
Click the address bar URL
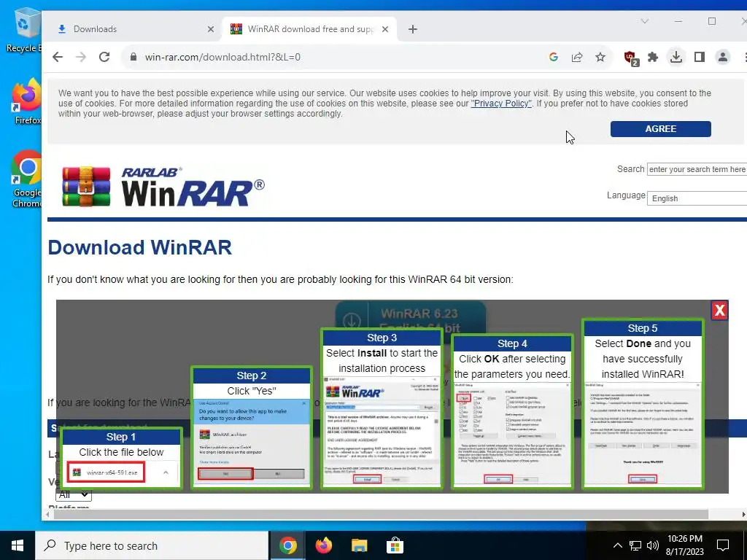pyautogui.click(x=222, y=57)
